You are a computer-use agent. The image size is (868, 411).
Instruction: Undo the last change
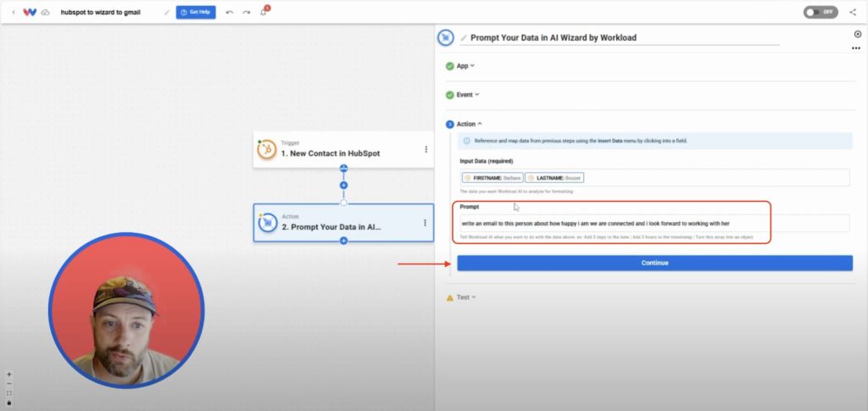(x=230, y=12)
